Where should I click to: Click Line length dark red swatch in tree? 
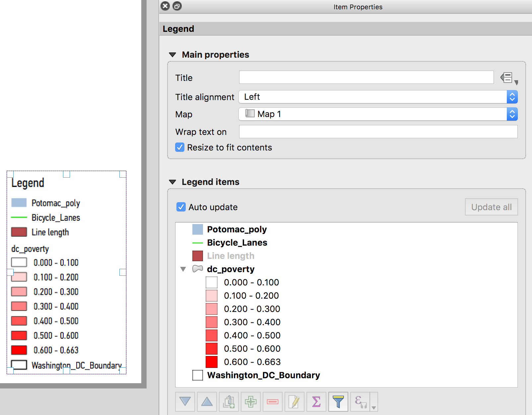(x=198, y=256)
